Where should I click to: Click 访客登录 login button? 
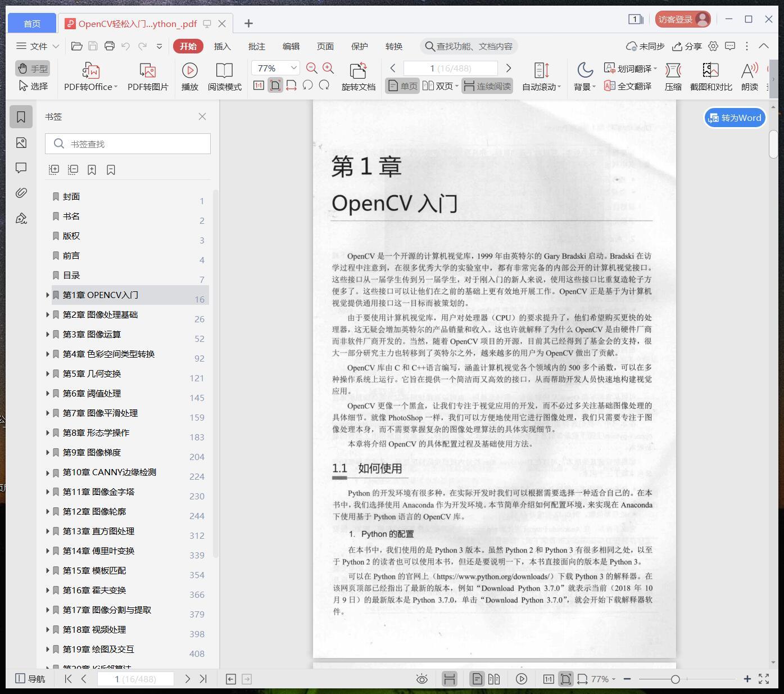pyautogui.click(x=683, y=19)
